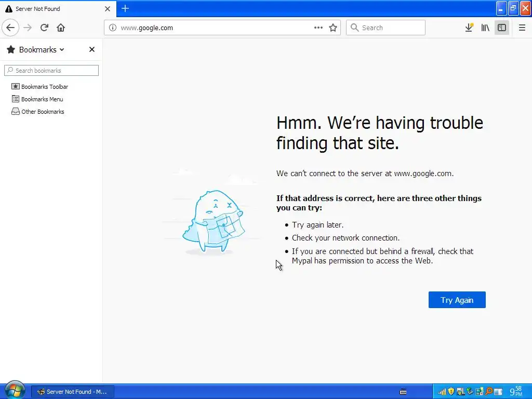This screenshot has height=399, width=532.
Task: Click the orange magnifier tray icon
Action: pos(489,392)
